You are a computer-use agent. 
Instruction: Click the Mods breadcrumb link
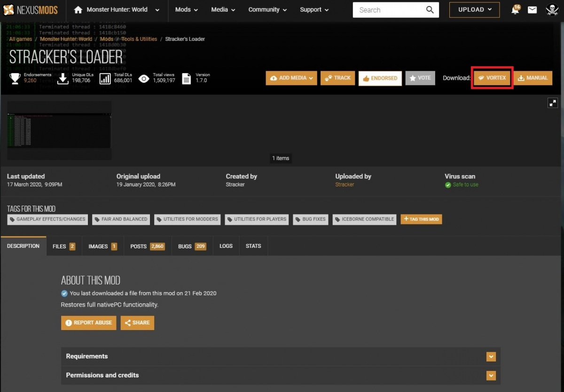[106, 39]
